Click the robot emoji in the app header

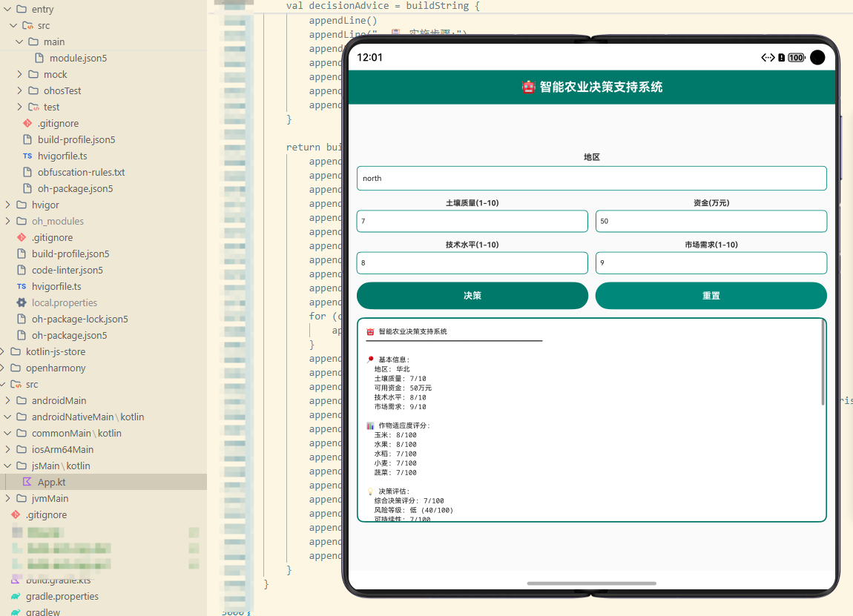pos(528,87)
